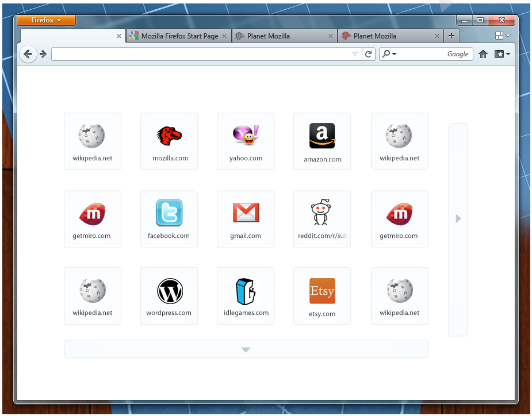Open the amazon.com tile
This screenshot has height=416, width=532.
[x=322, y=141]
